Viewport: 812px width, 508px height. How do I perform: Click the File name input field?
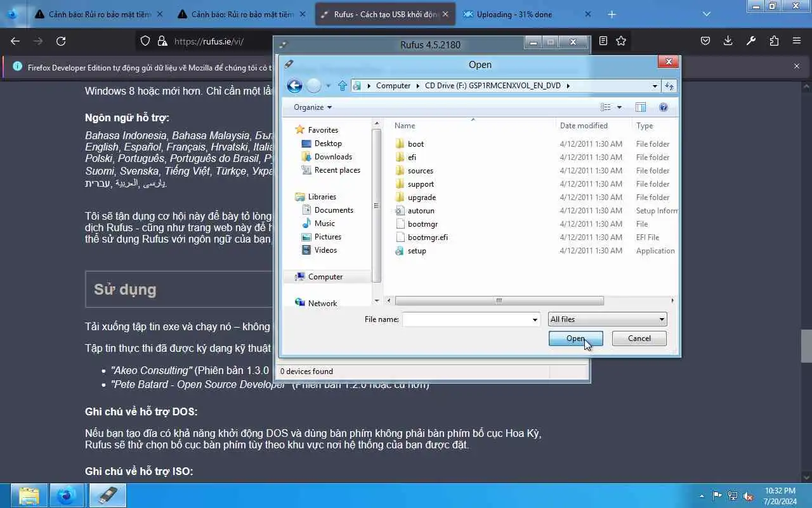(466, 319)
